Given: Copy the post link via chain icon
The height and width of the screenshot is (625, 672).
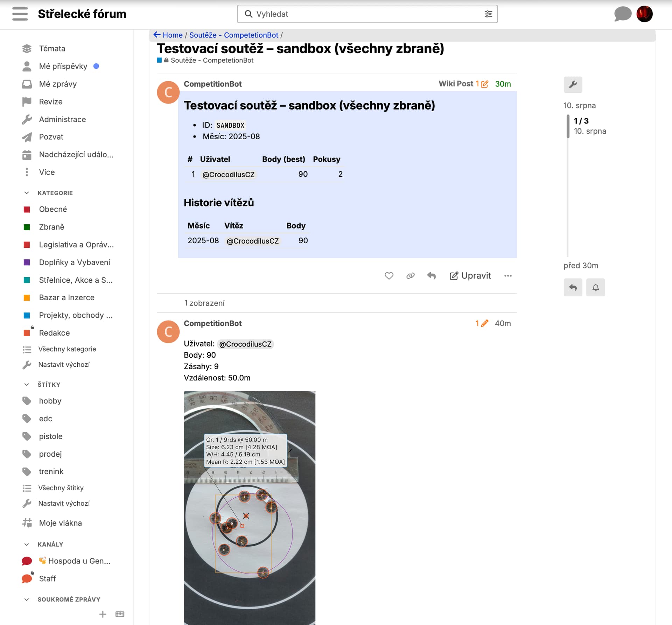Looking at the screenshot, I should tap(410, 276).
